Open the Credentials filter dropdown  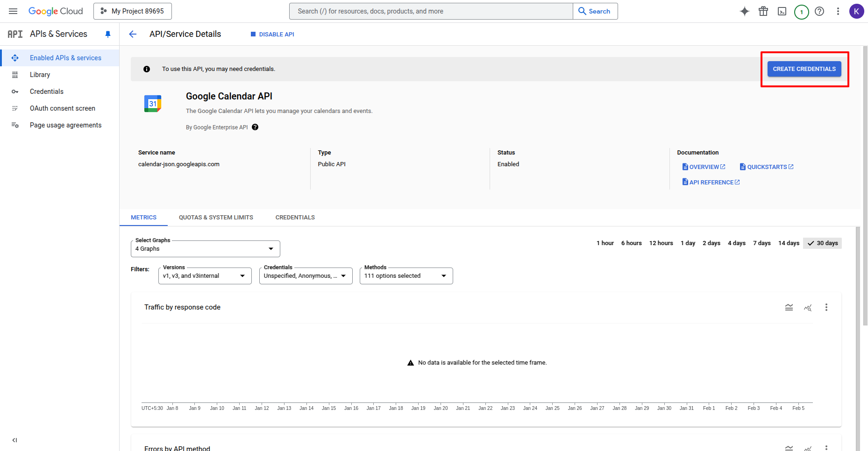pyautogui.click(x=306, y=276)
